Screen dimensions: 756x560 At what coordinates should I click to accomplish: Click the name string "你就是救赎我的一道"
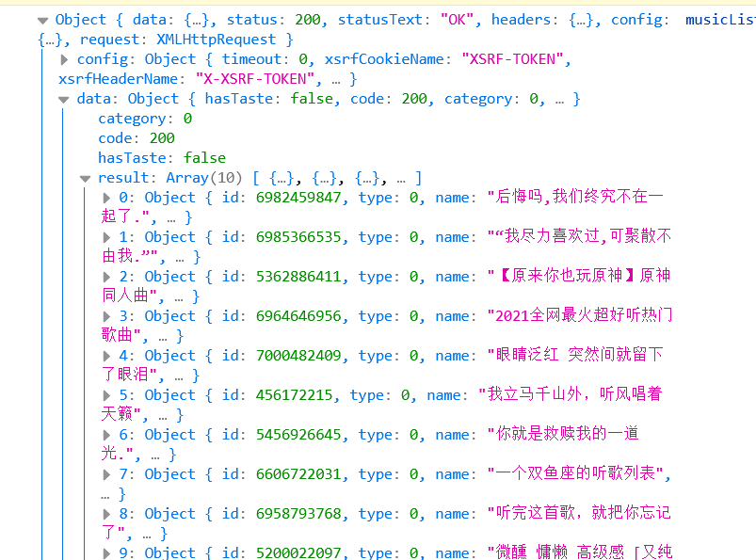pos(563,434)
